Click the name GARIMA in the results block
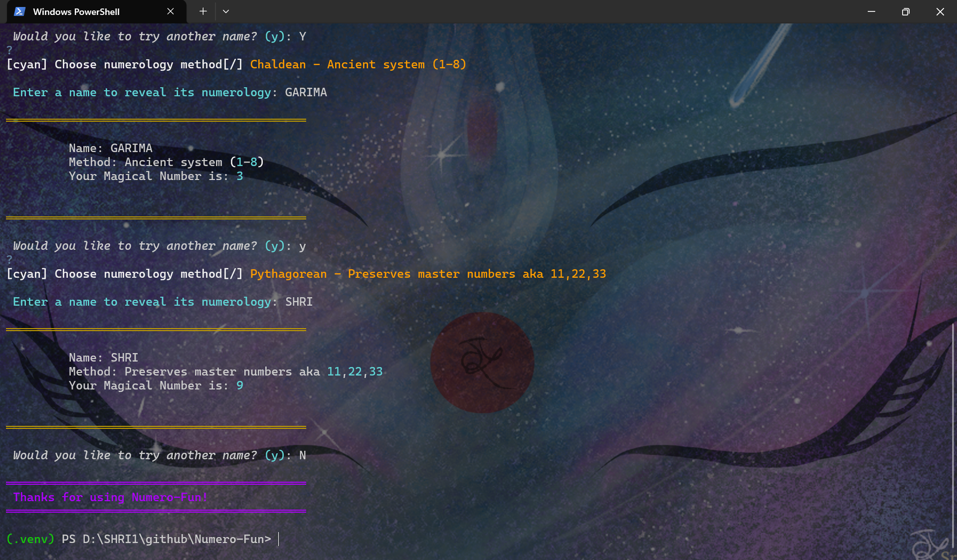 click(x=131, y=148)
